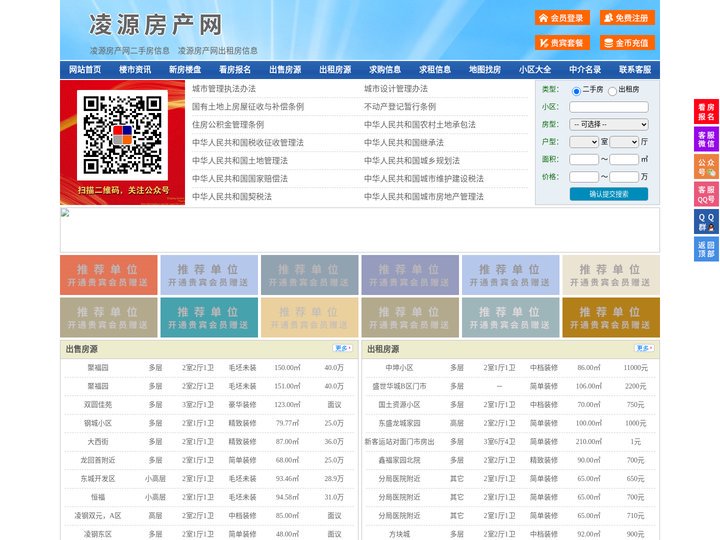Click 更多 in 出租房源 header

[644, 349]
